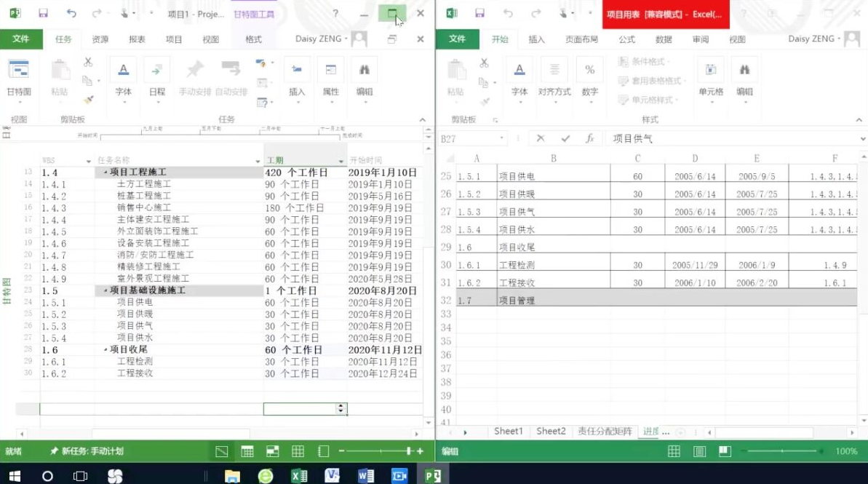This screenshot has height=484, width=868.
Task: Open the Schedule group in Project ribbon
Action: point(157,80)
